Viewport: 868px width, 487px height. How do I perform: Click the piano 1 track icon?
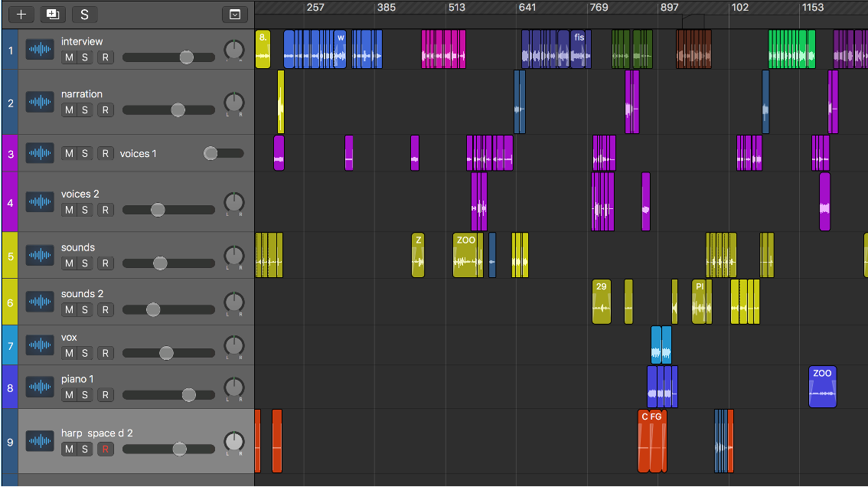pyautogui.click(x=40, y=387)
